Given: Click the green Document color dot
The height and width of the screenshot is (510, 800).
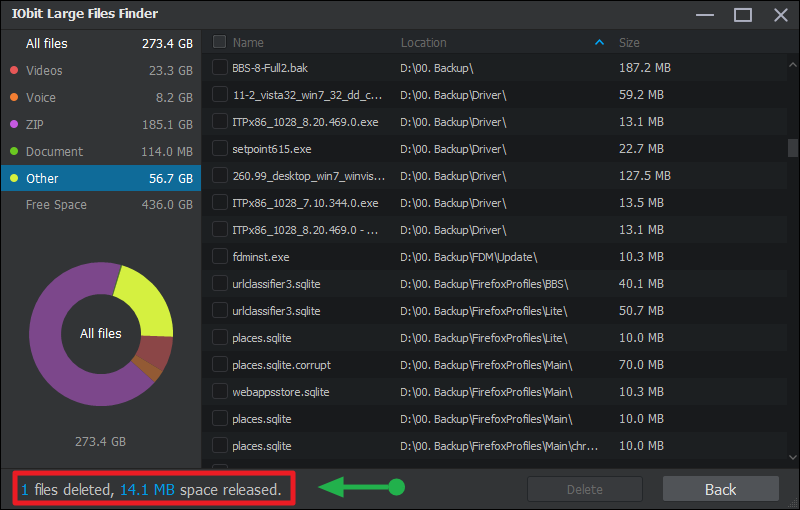Looking at the screenshot, I should (13, 152).
